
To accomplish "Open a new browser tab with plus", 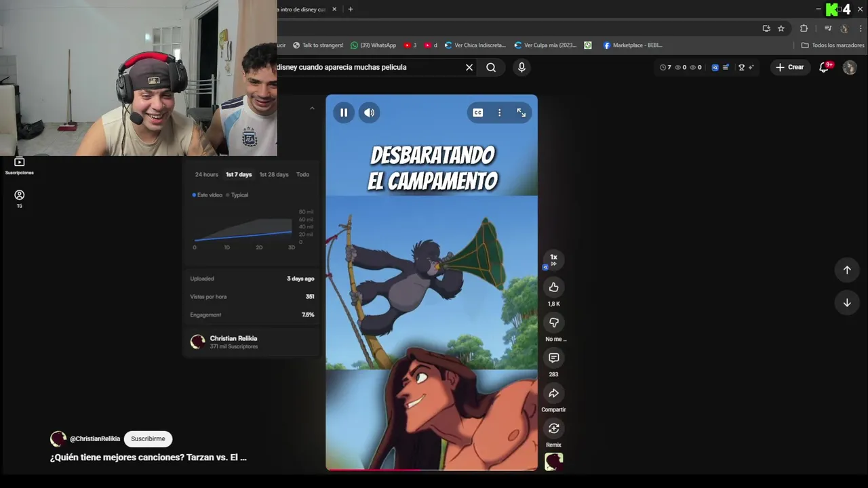I will (350, 9).
